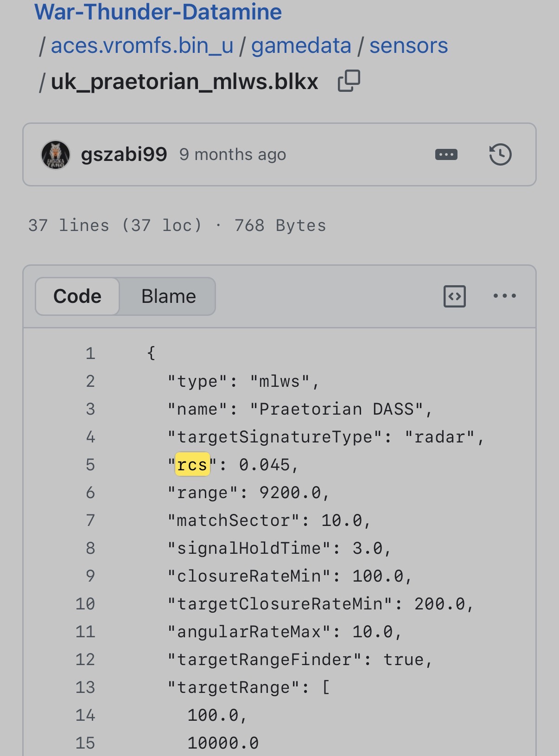Copy the file path icon
The width and height of the screenshot is (559, 756).
coord(349,81)
